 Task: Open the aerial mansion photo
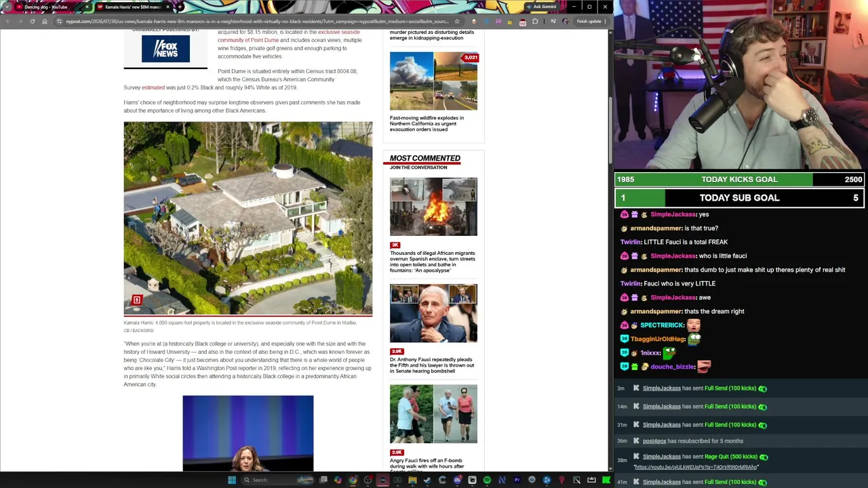(248, 218)
